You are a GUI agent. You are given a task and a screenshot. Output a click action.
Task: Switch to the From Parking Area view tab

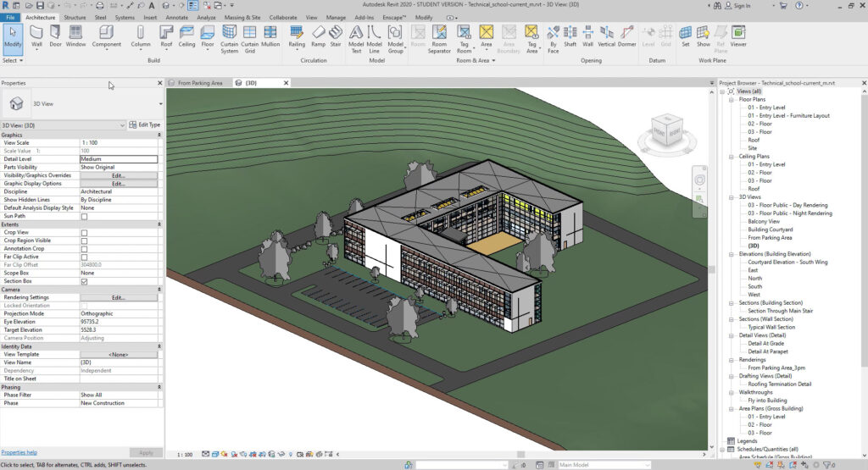199,83
